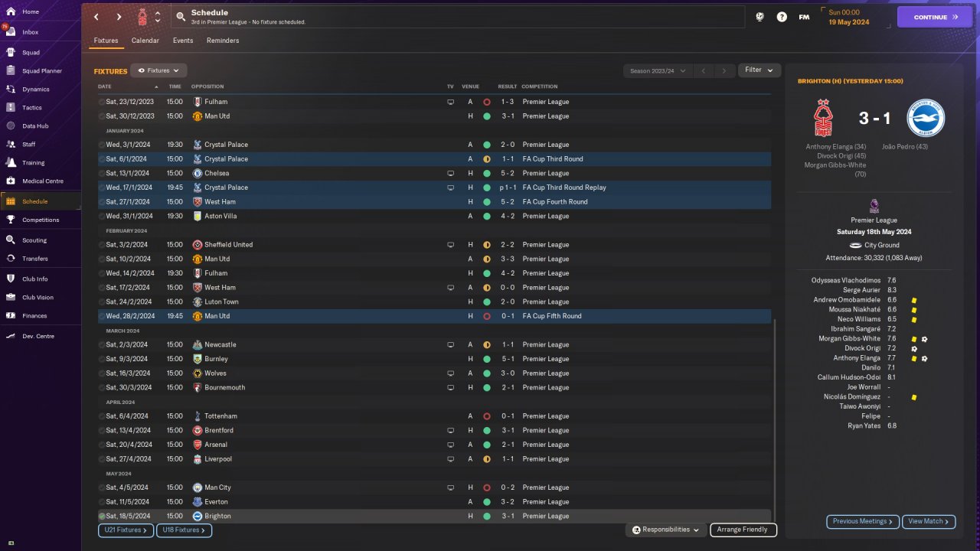Screen dimensions: 980x551
Task: Switch to the Events tab
Action: click(x=183, y=41)
